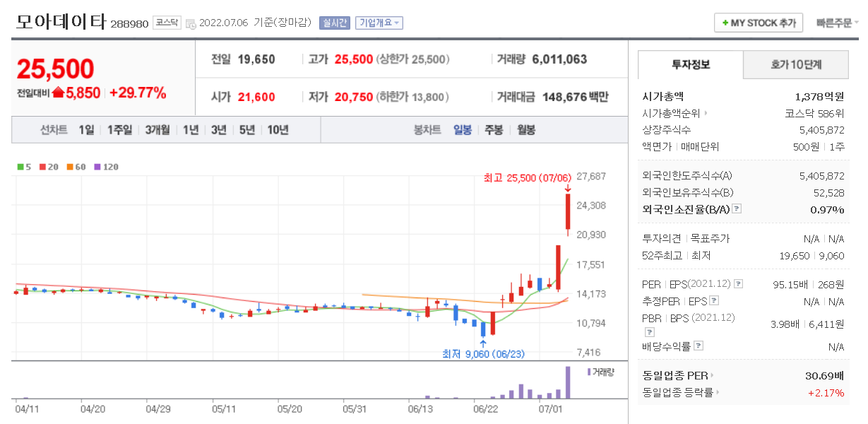Show the 일봉 daily candle chart

[463, 130]
